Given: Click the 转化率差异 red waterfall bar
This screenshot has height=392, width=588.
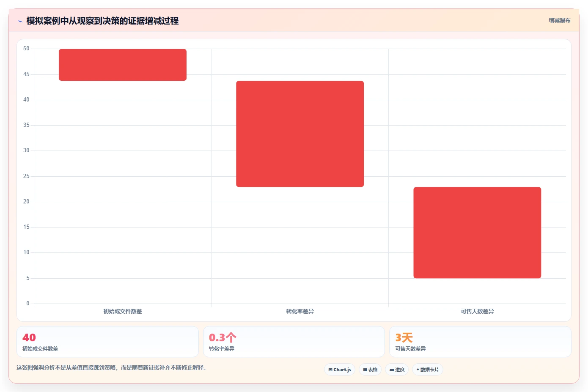Looking at the screenshot, I should pyautogui.click(x=300, y=134).
